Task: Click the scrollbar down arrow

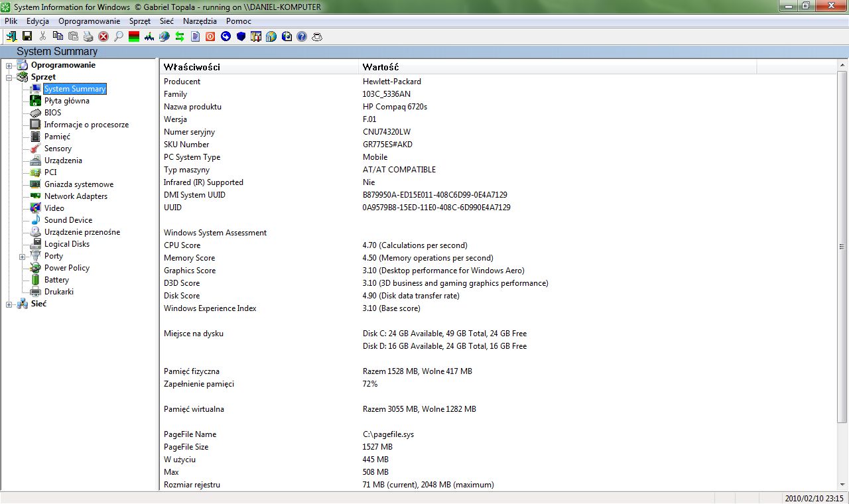Action: [842, 485]
